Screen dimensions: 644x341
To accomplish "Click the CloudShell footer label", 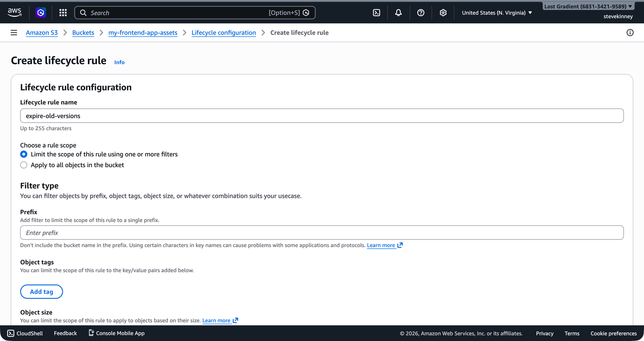I will coord(30,333).
